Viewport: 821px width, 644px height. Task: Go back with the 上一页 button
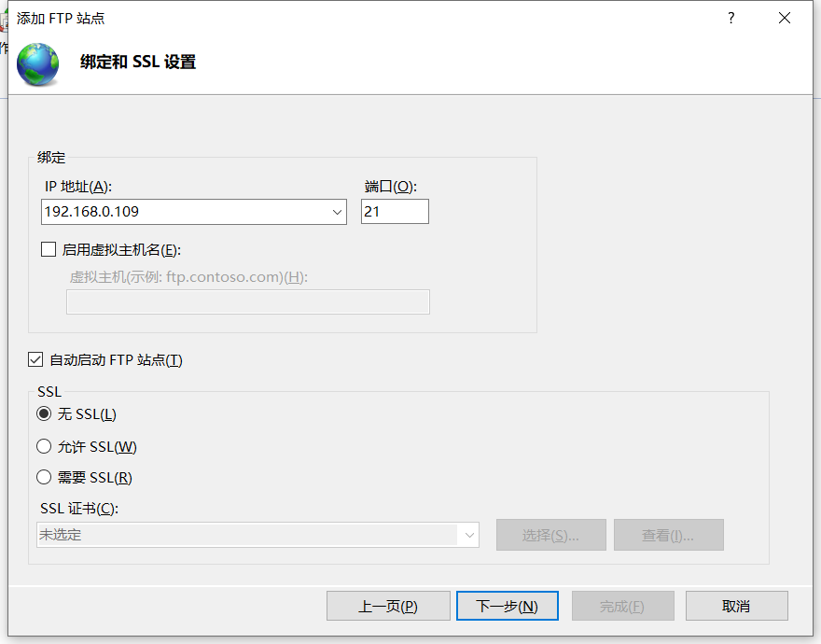[388, 605]
